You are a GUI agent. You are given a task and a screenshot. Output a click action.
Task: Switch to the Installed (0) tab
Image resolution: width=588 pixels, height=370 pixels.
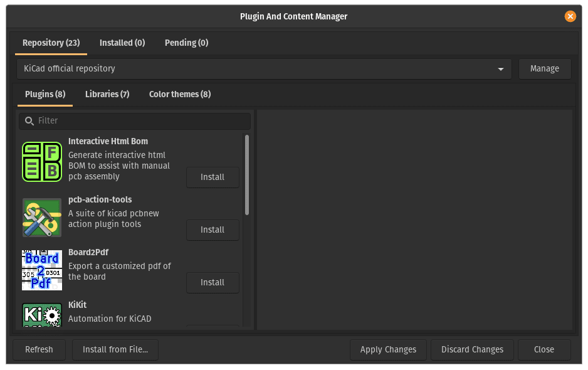122,43
